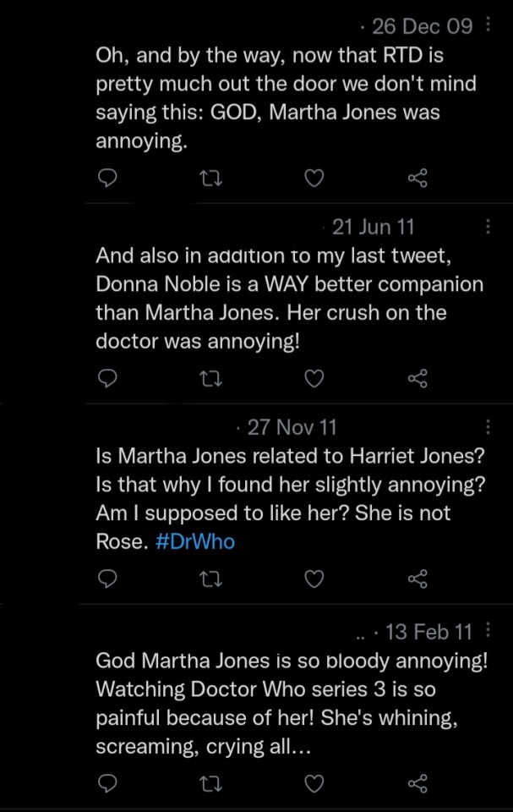Like the tweet about RTD leaving
This screenshot has height=812, width=513.
point(314,178)
